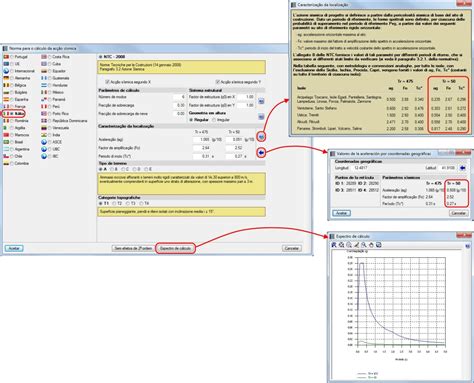The height and width of the screenshot is (383, 474).
Task: Click the Argentina flag icon
Action: click(x=6, y=149)
